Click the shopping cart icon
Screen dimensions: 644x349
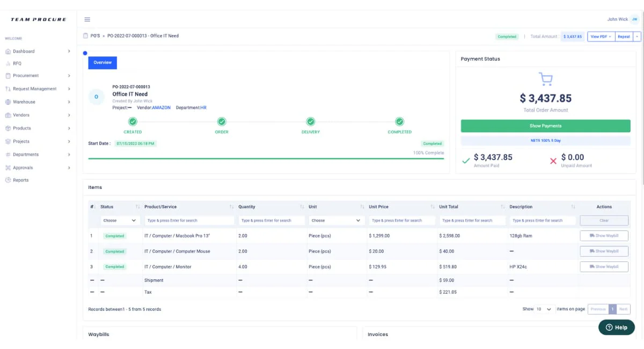[545, 79]
